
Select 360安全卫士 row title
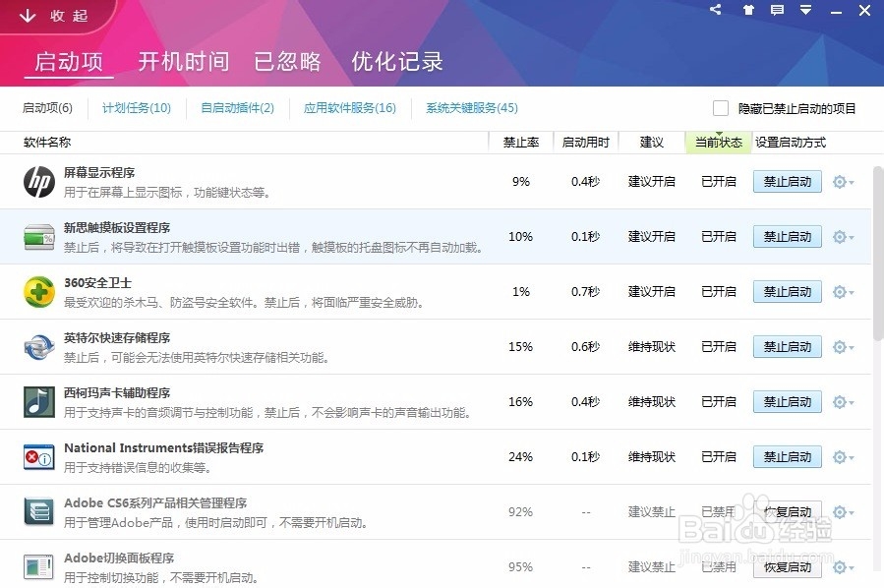point(97,282)
